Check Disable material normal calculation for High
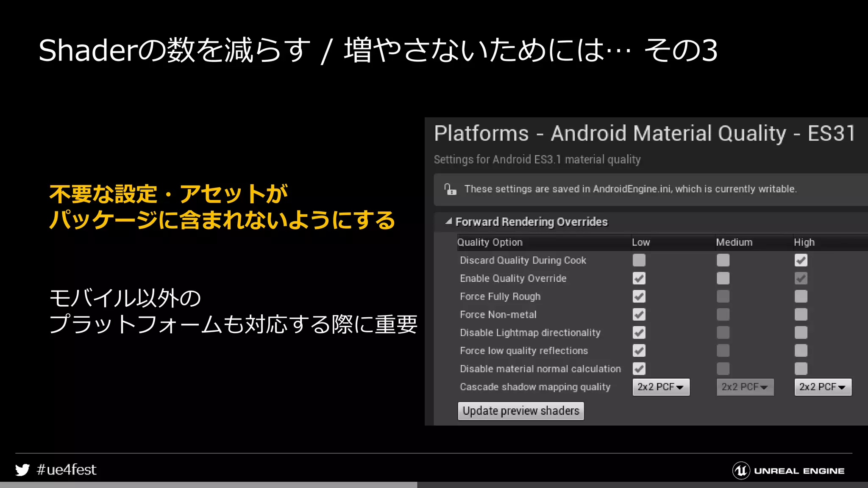 pos(801,369)
